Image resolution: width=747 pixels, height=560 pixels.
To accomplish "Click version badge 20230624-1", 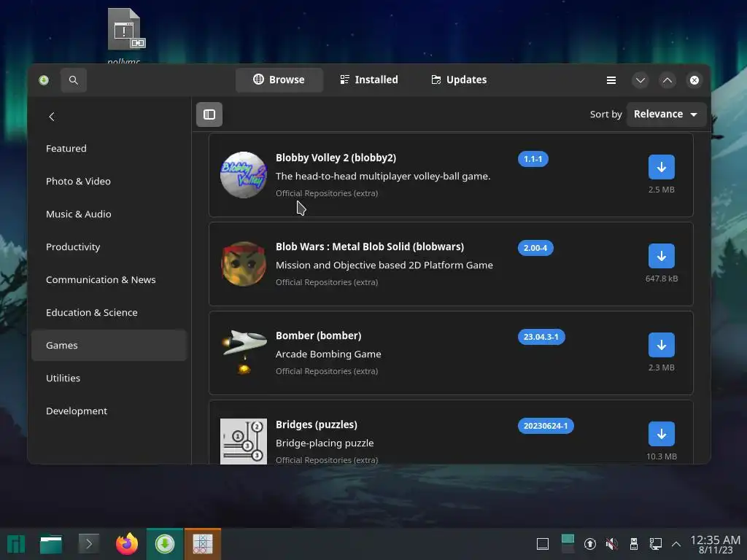I will (x=546, y=426).
